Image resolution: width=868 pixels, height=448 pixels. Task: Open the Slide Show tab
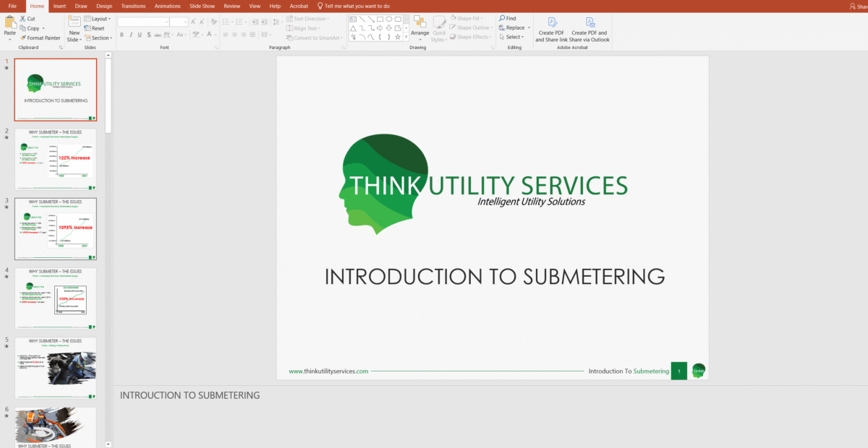coord(202,6)
